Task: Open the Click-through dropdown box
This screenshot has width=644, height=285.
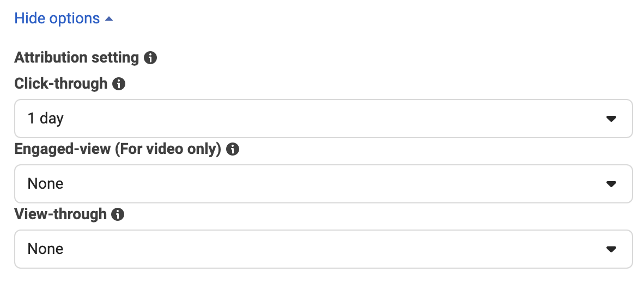Action: (323, 119)
